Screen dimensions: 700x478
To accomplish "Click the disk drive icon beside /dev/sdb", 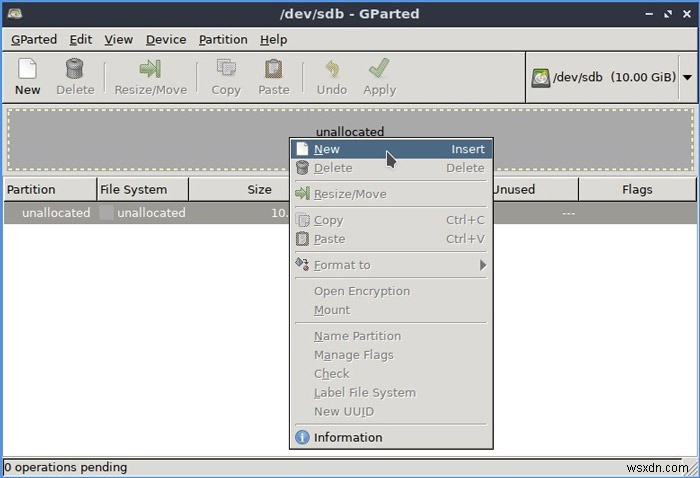I will 541,78.
